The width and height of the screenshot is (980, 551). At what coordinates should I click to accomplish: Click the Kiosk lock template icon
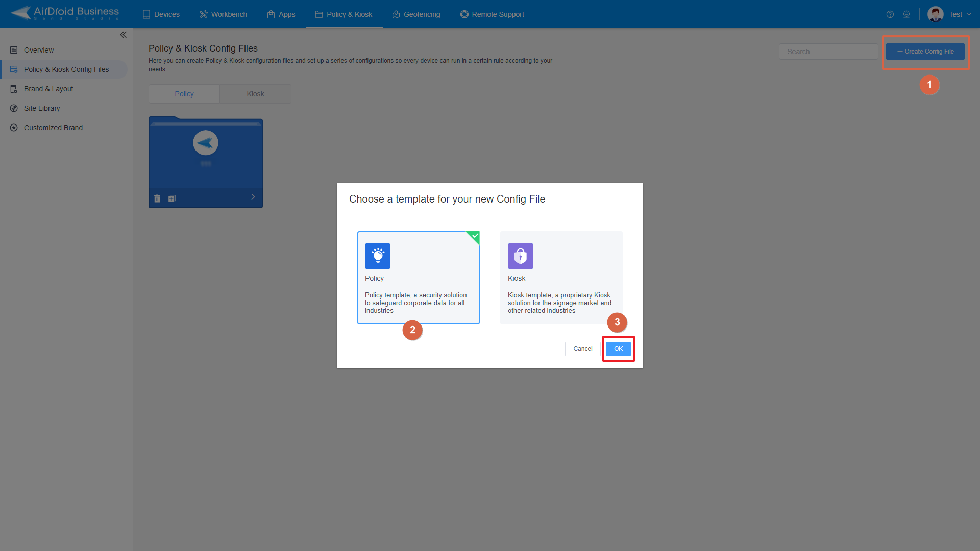click(520, 256)
